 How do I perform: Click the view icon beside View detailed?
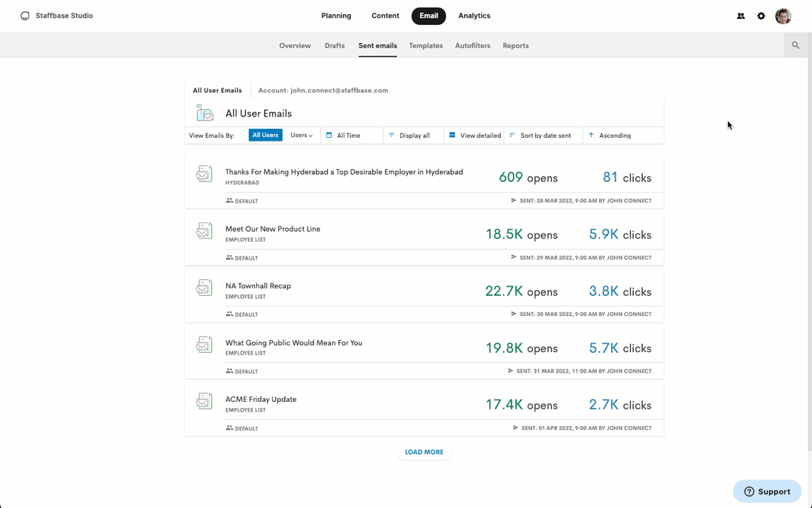(x=452, y=135)
